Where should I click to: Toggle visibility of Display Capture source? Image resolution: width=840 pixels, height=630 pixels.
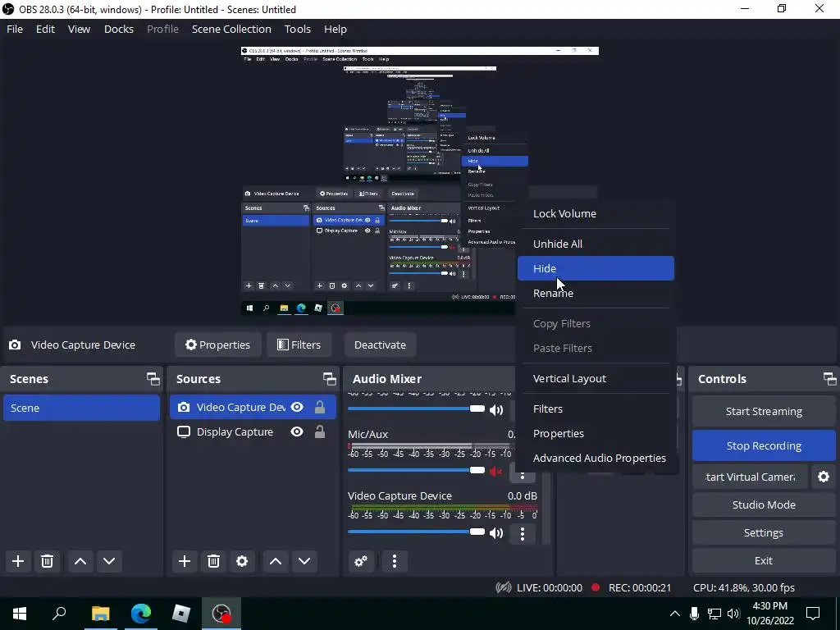[297, 431]
